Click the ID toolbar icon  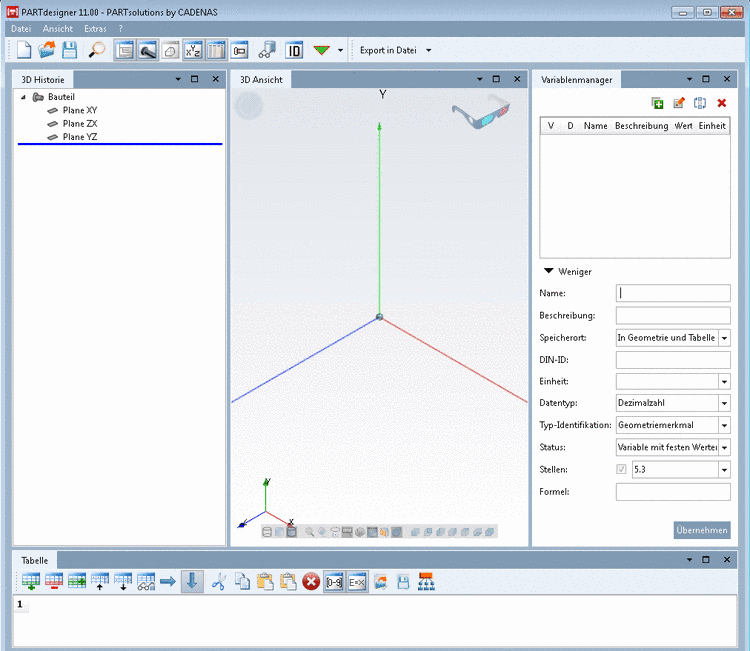294,50
